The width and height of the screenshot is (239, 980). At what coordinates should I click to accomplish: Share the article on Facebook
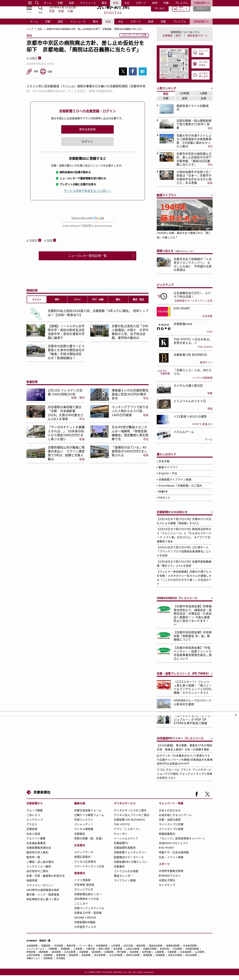point(133,71)
